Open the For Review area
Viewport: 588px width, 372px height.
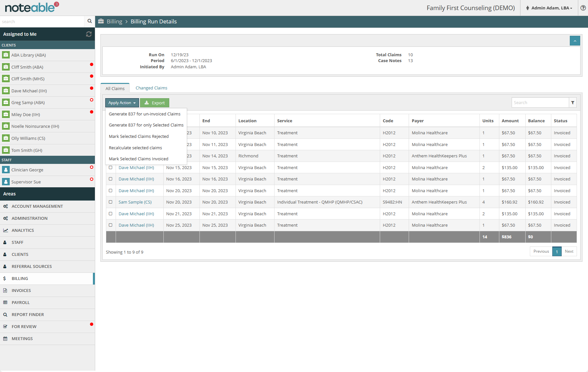(47, 326)
